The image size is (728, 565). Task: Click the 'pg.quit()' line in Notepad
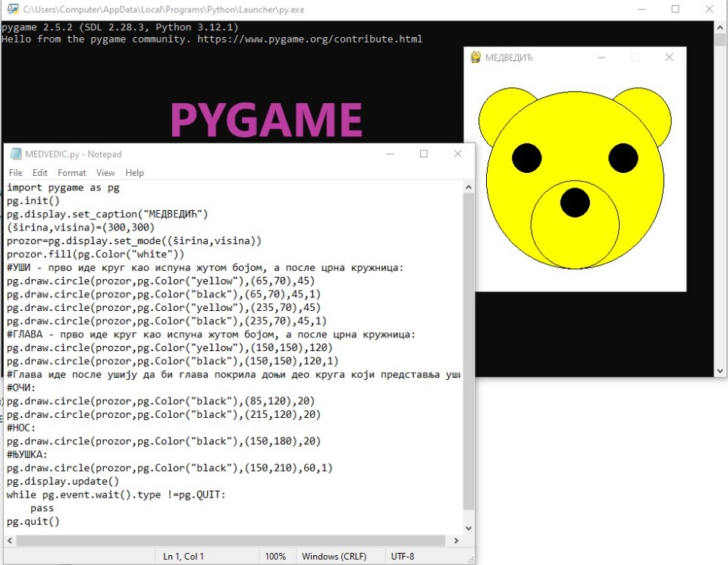click(x=33, y=521)
